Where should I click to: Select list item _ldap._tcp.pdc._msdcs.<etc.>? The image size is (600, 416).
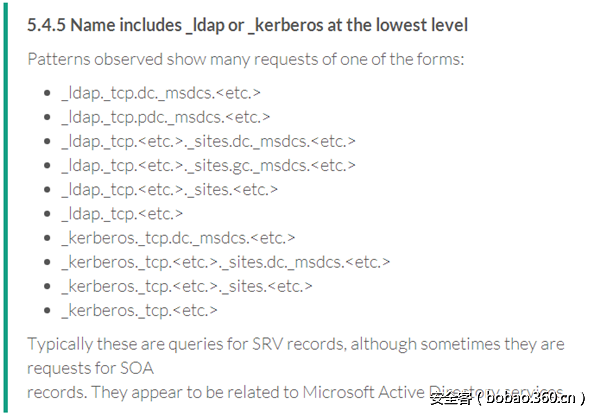(x=165, y=117)
